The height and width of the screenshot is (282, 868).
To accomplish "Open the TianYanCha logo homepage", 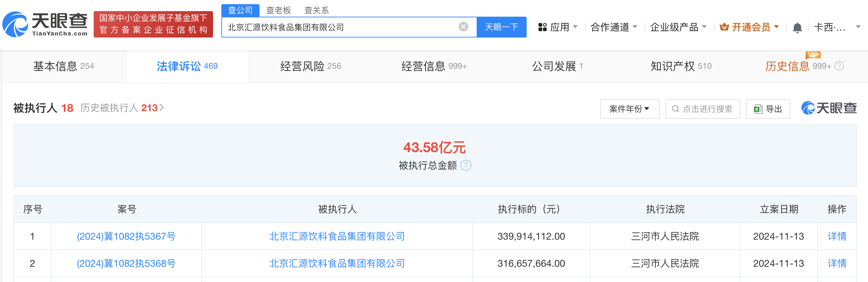I will [x=45, y=24].
